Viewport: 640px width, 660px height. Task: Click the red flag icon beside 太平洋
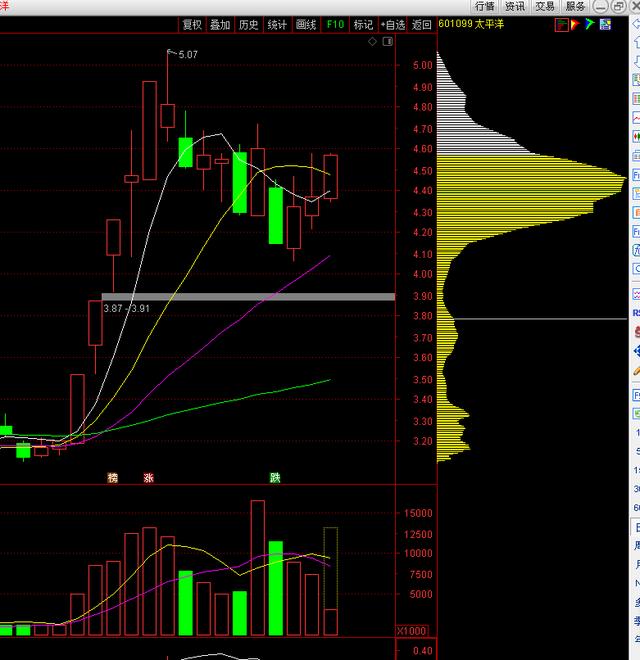click(564, 24)
